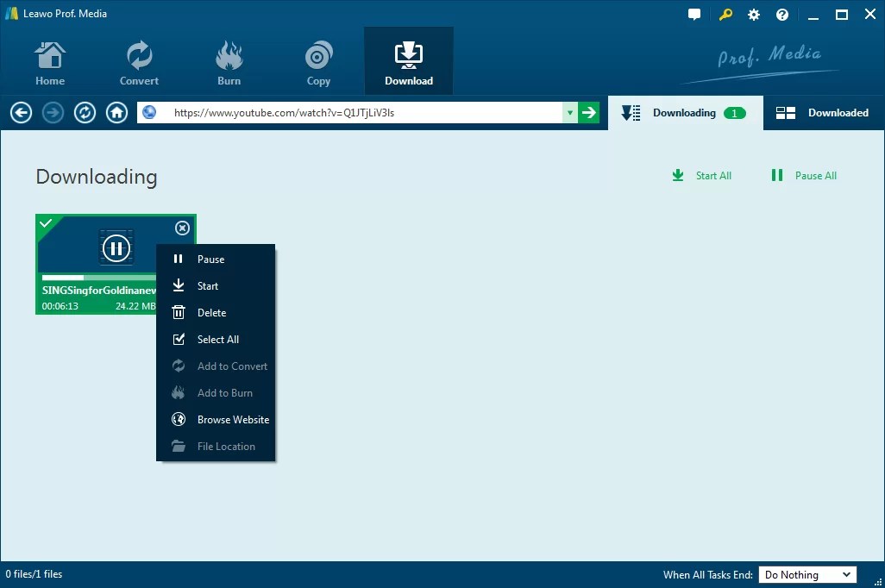Open the When All Tasks End dropdown
This screenshot has width=885, height=588.
pos(807,574)
